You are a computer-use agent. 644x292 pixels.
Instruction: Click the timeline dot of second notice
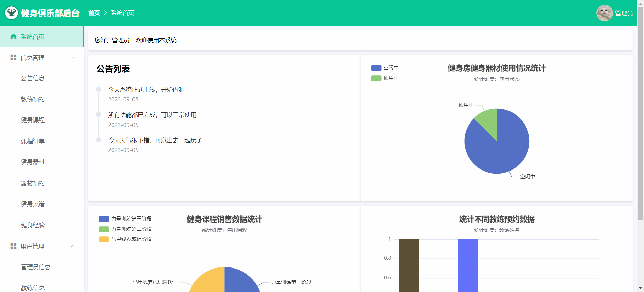tap(99, 114)
